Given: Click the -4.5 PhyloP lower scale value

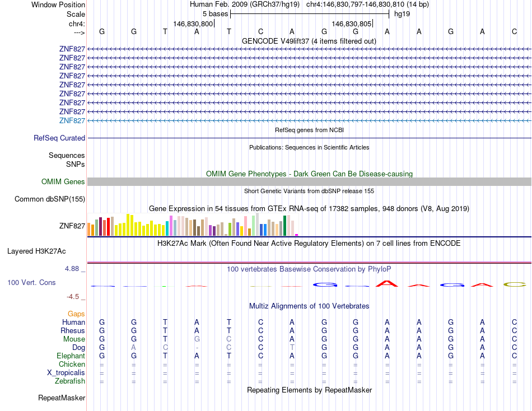Looking at the screenshot, I should [73, 297].
